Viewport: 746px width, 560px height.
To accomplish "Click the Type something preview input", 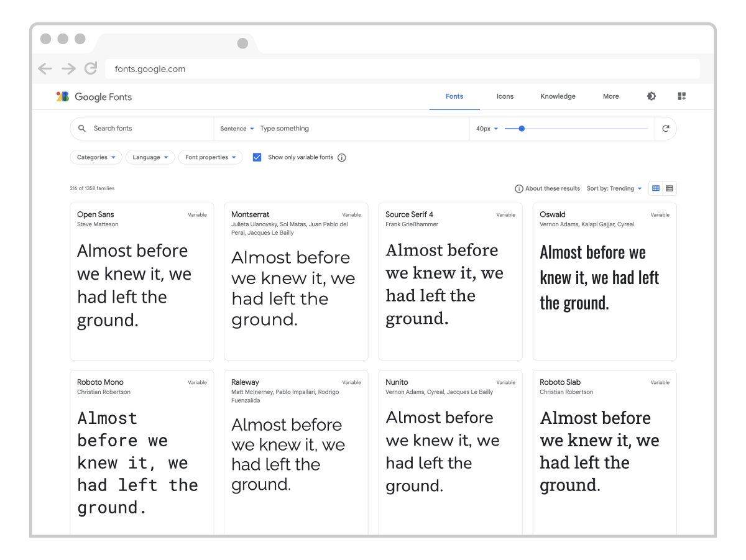I will point(311,128).
